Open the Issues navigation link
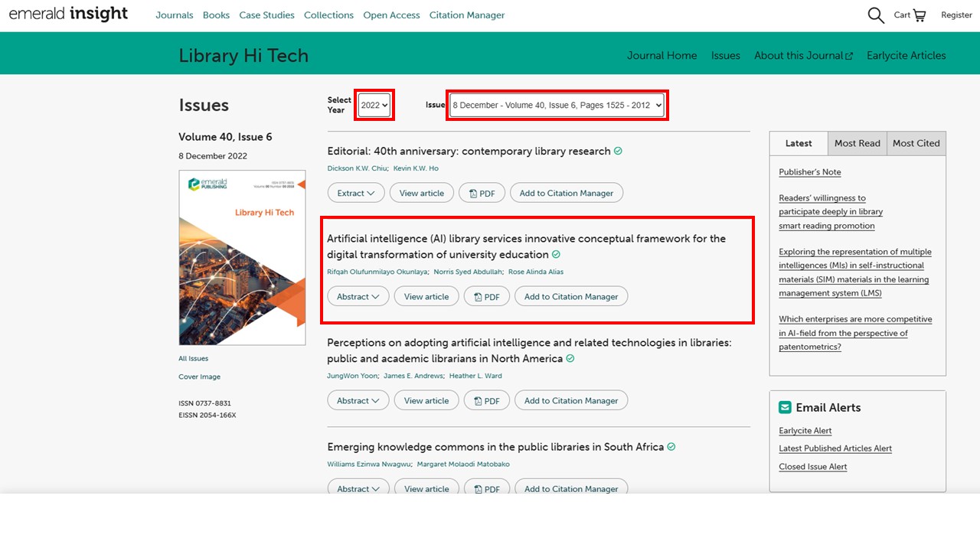980x551 pixels. (725, 55)
